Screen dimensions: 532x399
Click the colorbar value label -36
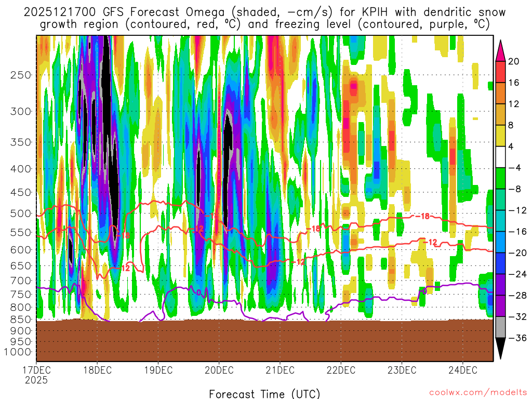tap(517, 338)
